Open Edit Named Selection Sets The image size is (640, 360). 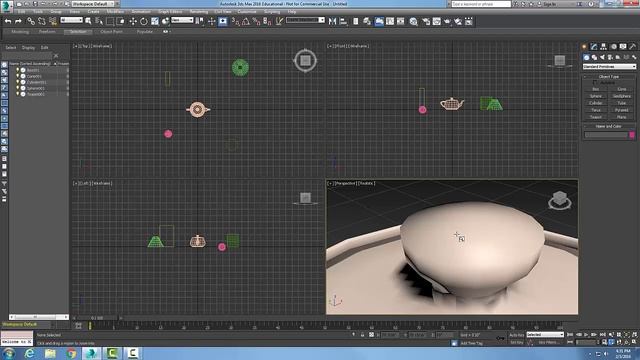280,21
